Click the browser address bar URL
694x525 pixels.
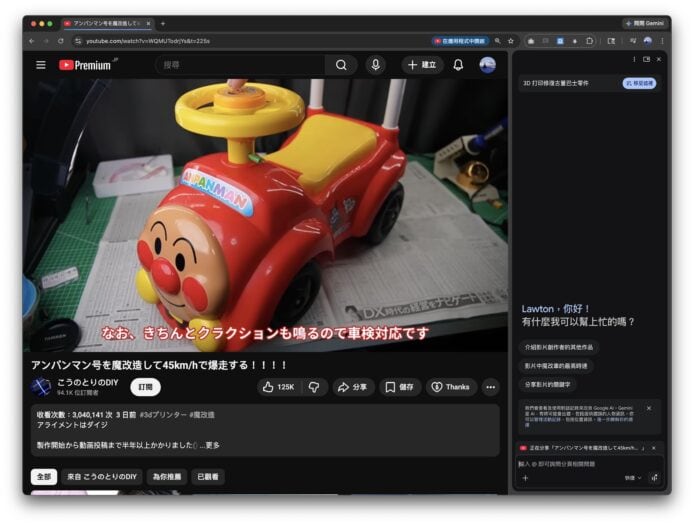[x=148, y=41]
